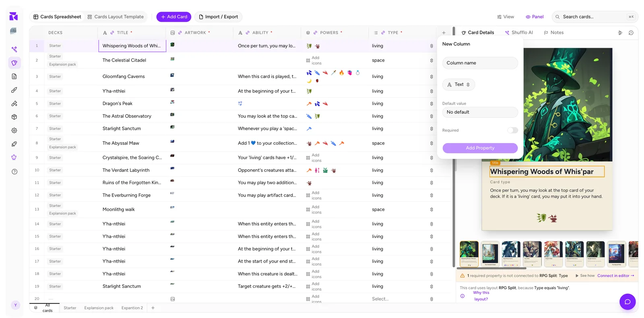Click the thumbnail strip horizontal scrollbar
The width and height of the screenshot is (644, 318).
point(491,268)
